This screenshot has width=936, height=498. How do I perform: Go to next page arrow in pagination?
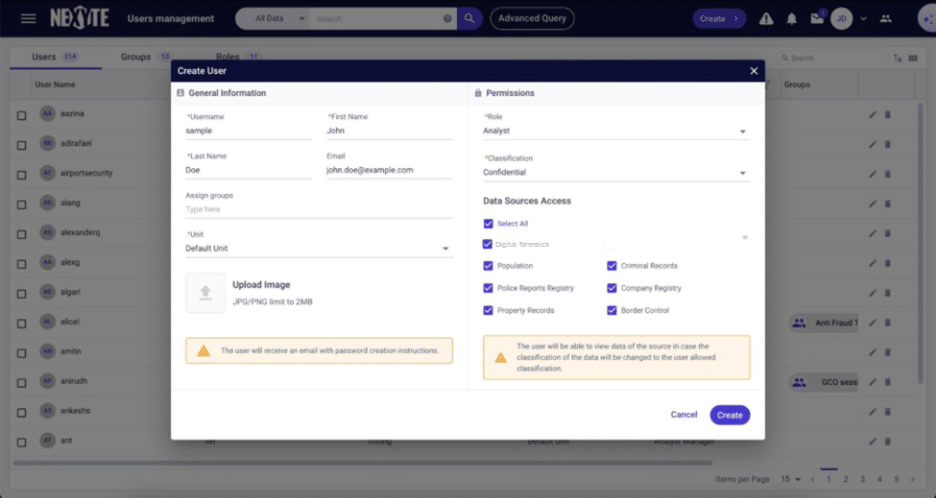[912, 479]
